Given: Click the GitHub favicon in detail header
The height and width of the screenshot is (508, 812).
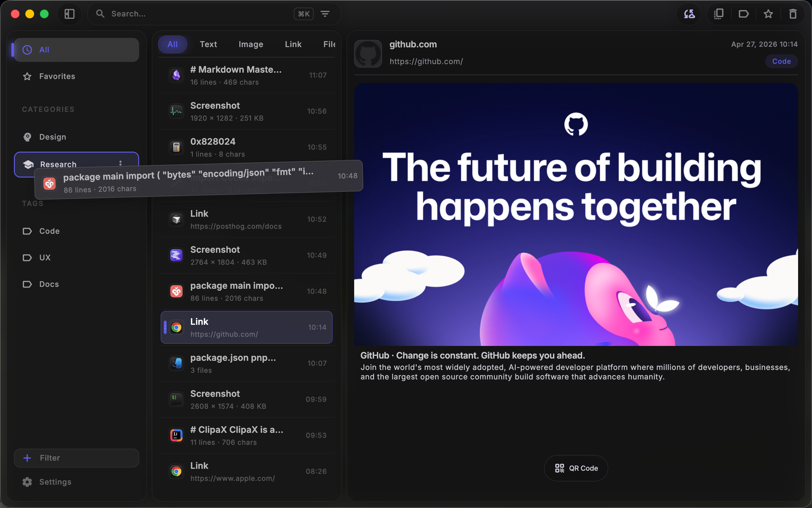Looking at the screenshot, I should tap(368, 54).
